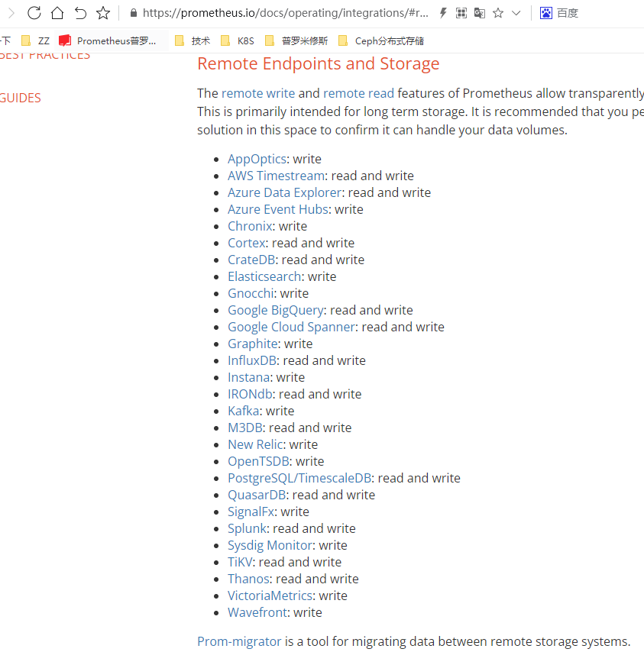The height and width of the screenshot is (652, 644).
Task: Open the Thanos link
Action: pos(248,579)
